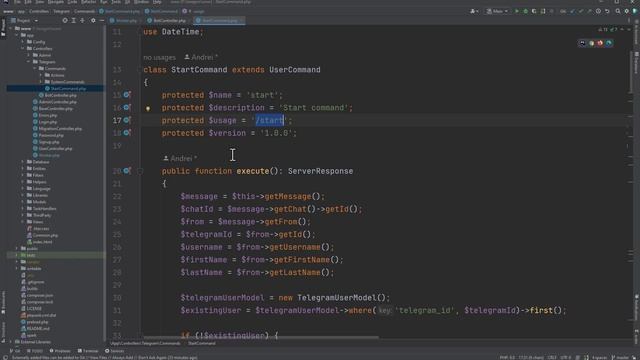This screenshot has width=640, height=360.
Task: Select opened file locate target icon
Action: pos(65,20)
